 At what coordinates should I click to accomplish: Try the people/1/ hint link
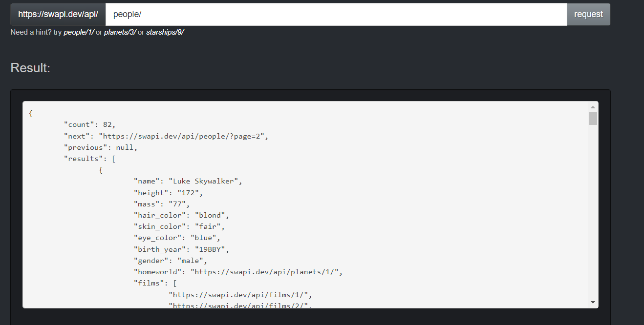pyautogui.click(x=79, y=32)
